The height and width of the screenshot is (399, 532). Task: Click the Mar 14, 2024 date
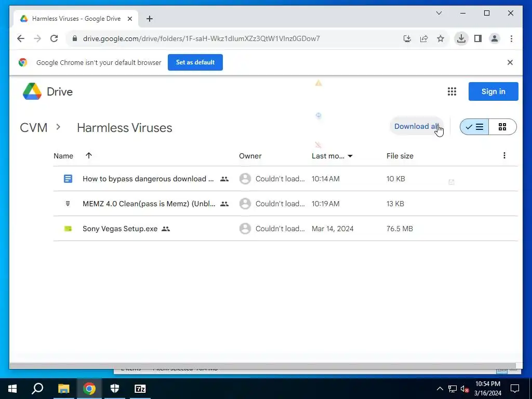[x=332, y=229]
